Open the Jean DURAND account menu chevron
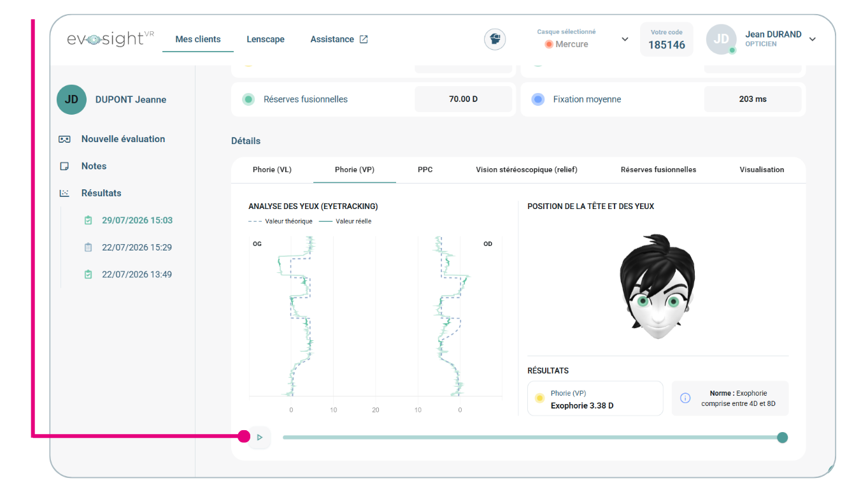The width and height of the screenshot is (868, 492). pos(813,40)
